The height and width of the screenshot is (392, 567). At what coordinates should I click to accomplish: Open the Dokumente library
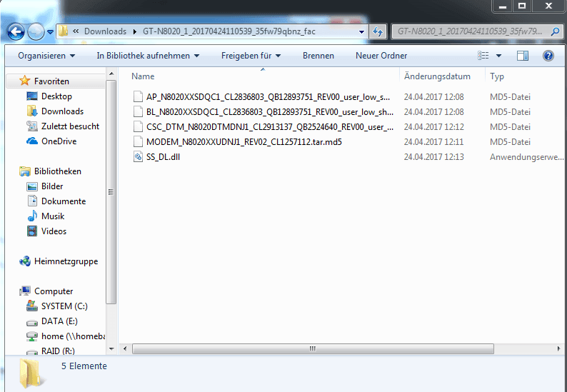[x=64, y=201]
